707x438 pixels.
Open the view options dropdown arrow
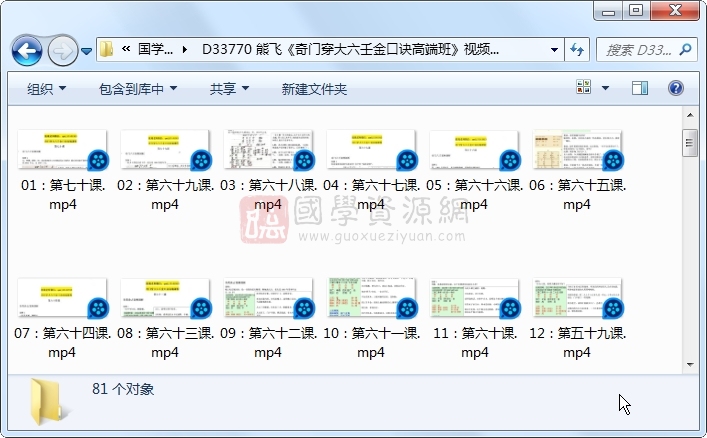[x=605, y=88]
